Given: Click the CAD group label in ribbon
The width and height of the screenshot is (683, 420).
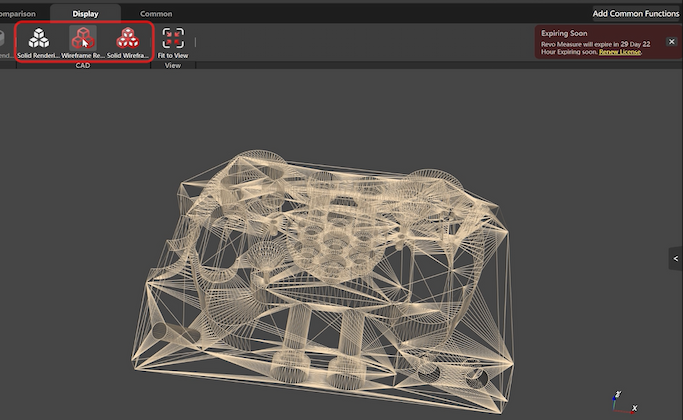Looking at the screenshot, I should [x=83, y=65].
